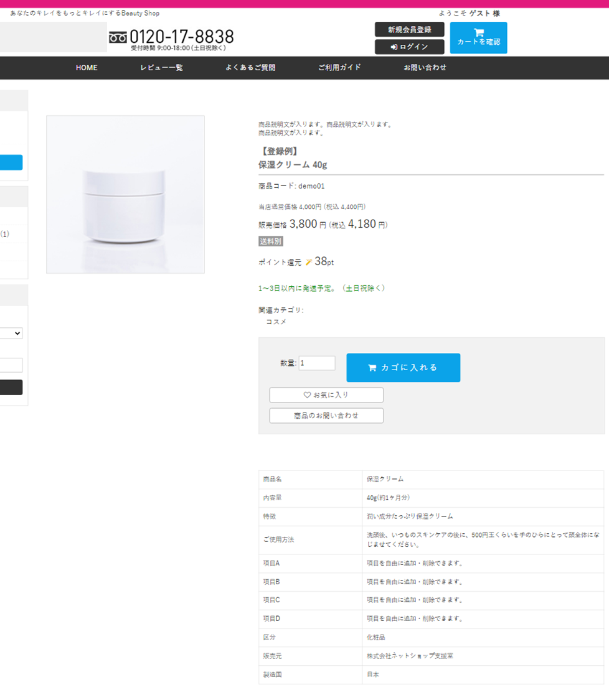
Task: Click the login arrow icon beside ログイン
Action: pyautogui.click(x=394, y=47)
